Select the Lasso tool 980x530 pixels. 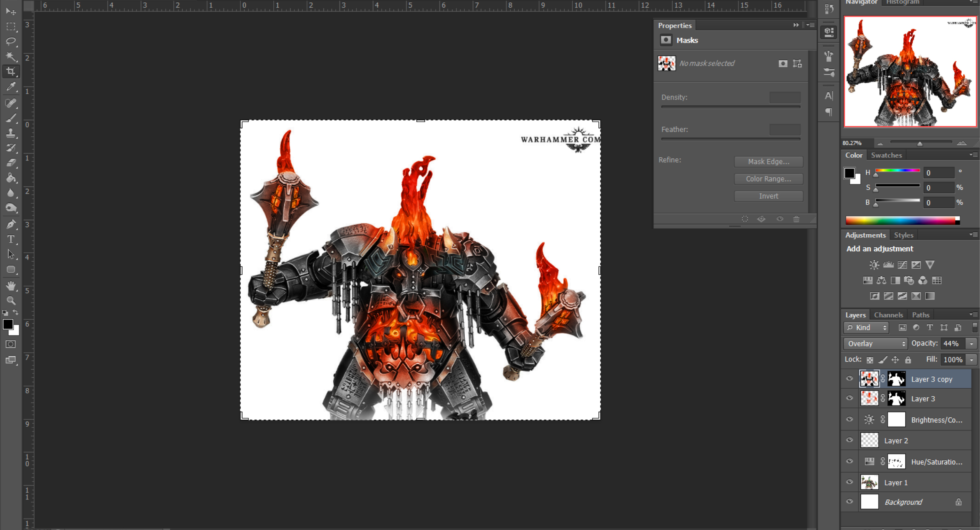[11, 41]
